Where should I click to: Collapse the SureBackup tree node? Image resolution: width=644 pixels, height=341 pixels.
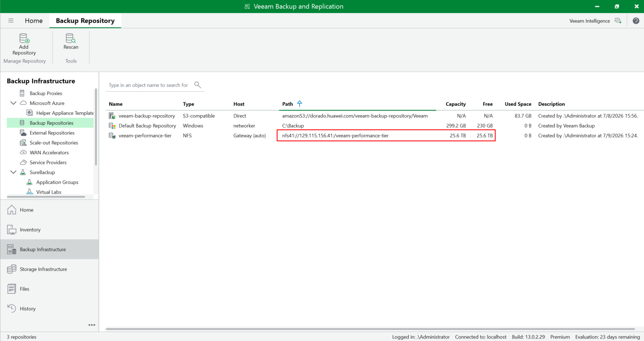tap(13, 172)
